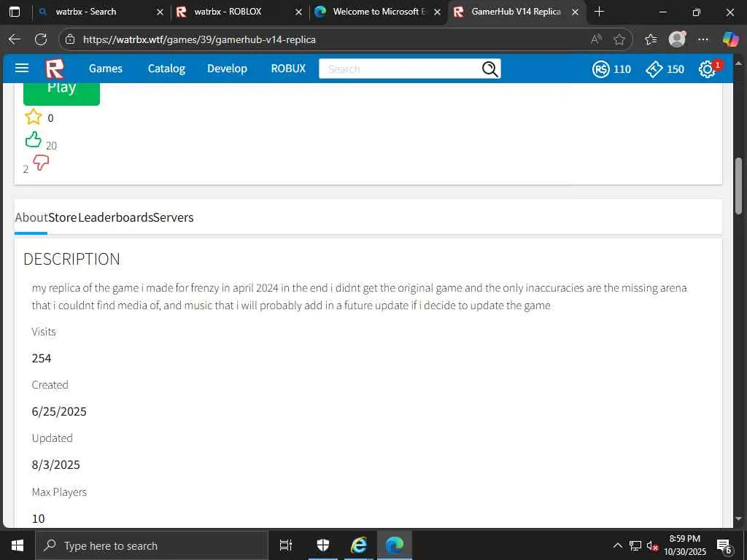Open the Robux balance of 110
Viewport: 747px width, 560px height.
pyautogui.click(x=612, y=69)
